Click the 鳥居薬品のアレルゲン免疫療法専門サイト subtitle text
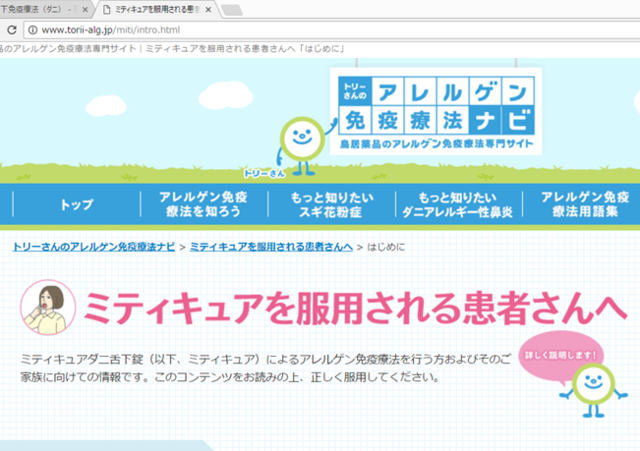Screen dimensions: 640x451 [x=436, y=144]
